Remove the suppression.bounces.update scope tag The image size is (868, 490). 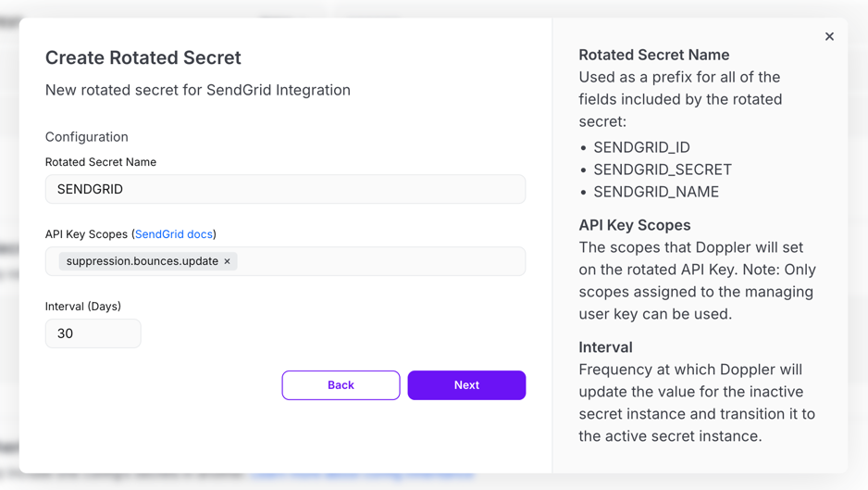point(228,262)
